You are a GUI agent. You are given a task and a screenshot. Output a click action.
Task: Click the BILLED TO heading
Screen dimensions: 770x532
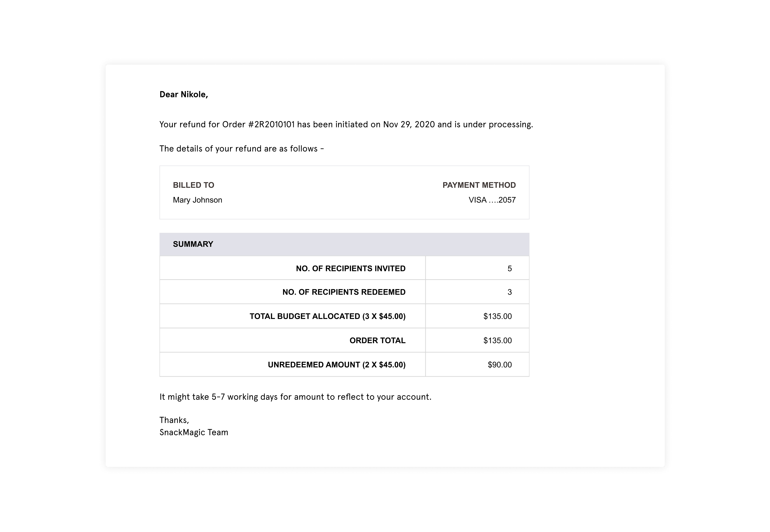pos(193,185)
